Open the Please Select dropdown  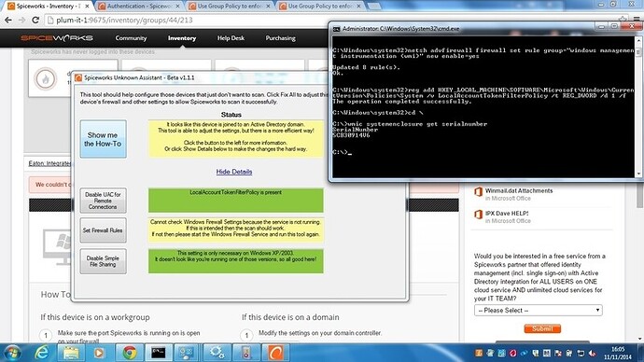(x=539, y=311)
